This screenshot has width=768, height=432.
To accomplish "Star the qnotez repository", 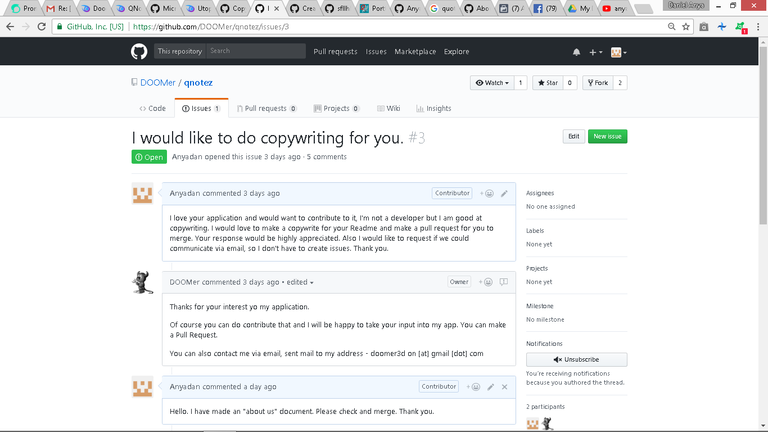I will coord(545,83).
